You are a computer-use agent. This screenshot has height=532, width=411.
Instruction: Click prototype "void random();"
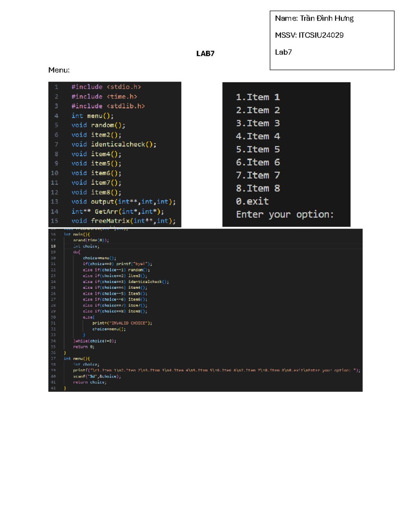coord(98,125)
